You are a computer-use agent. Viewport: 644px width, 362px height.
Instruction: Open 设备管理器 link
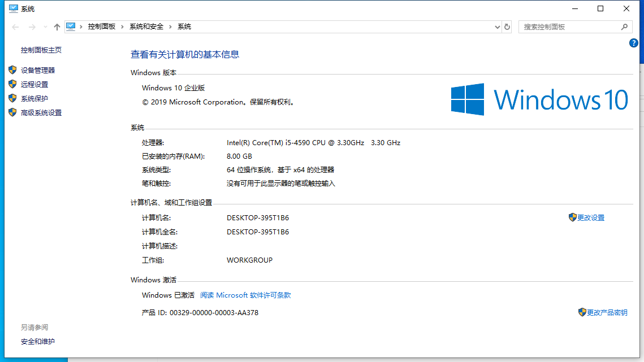click(38, 70)
